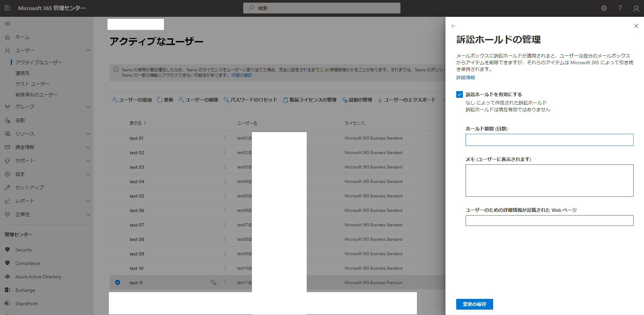
Task: Sort by ユーザー名 column header
Action: click(x=247, y=123)
